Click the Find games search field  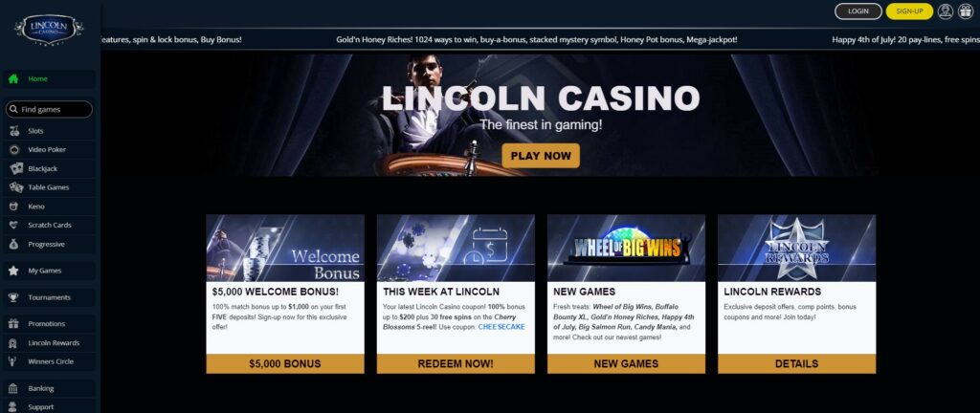click(50, 109)
